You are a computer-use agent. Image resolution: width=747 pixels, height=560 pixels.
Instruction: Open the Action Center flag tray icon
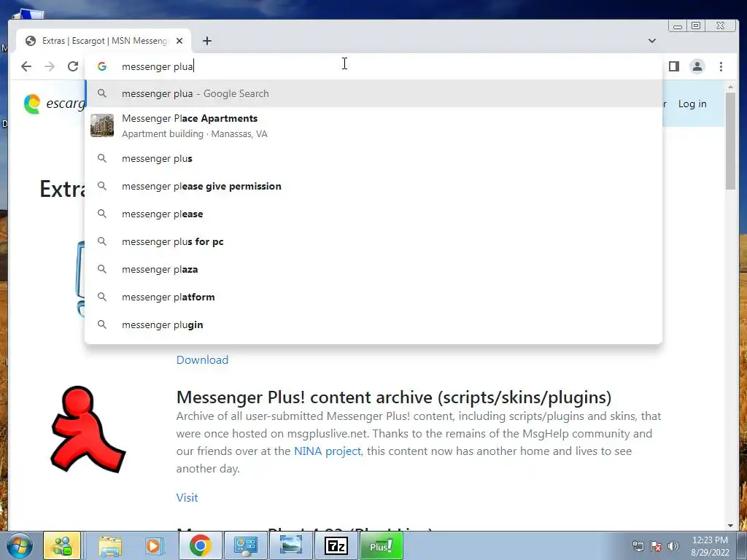[656, 546]
